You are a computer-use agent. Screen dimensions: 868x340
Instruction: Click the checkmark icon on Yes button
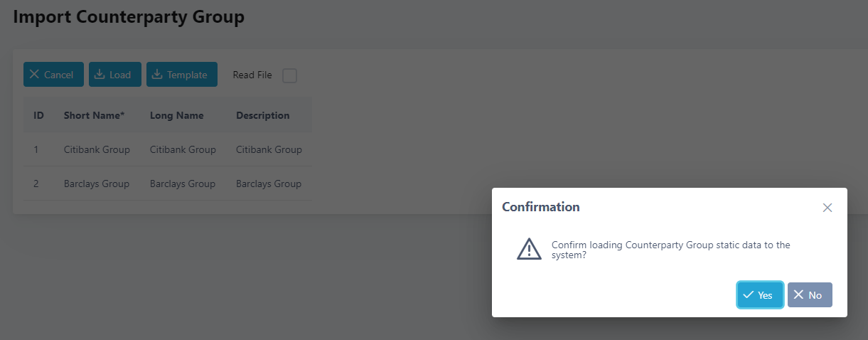pyautogui.click(x=749, y=294)
